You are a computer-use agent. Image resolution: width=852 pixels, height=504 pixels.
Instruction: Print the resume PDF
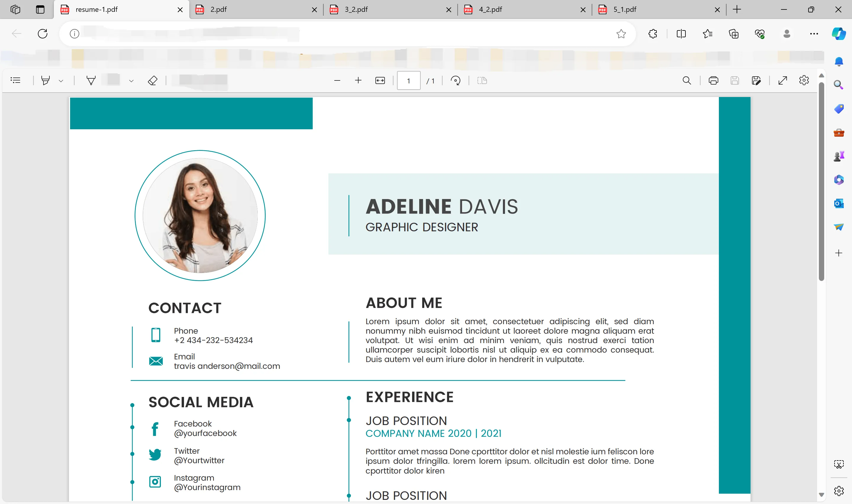coord(713,80)
